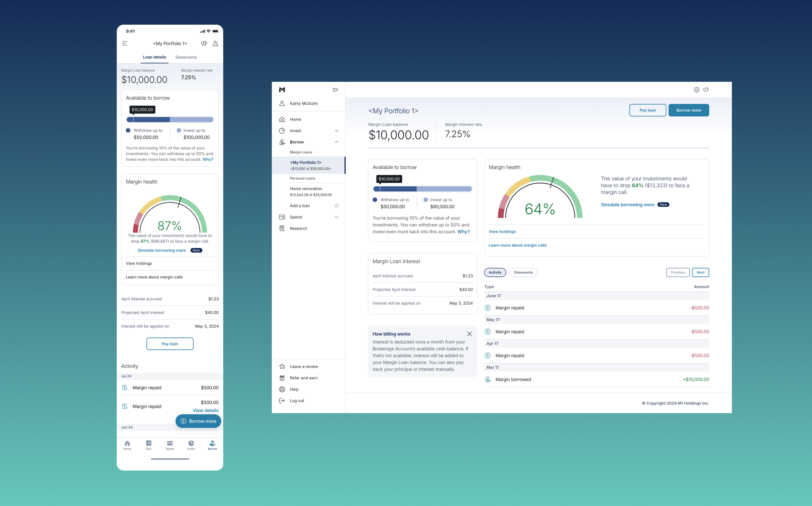Expand the Spend sidebar section
812x506 pixels.
pyautogui.click(x=336, y=217)
